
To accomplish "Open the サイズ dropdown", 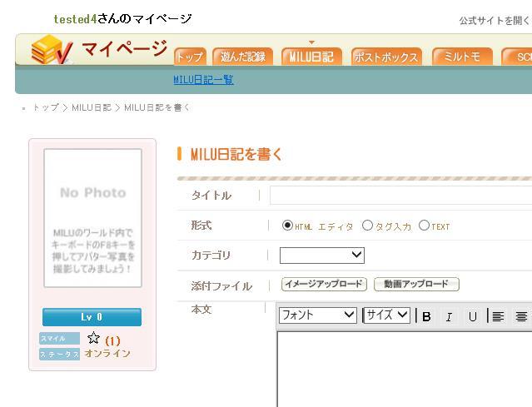I will click(387, 315).
